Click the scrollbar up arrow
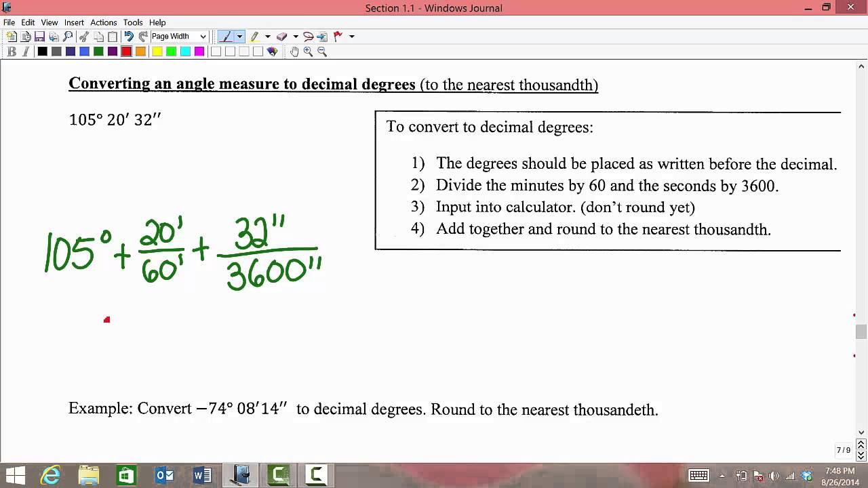This screenshot has width=868, height=488. pyautogui.click(x=861, y=66)
